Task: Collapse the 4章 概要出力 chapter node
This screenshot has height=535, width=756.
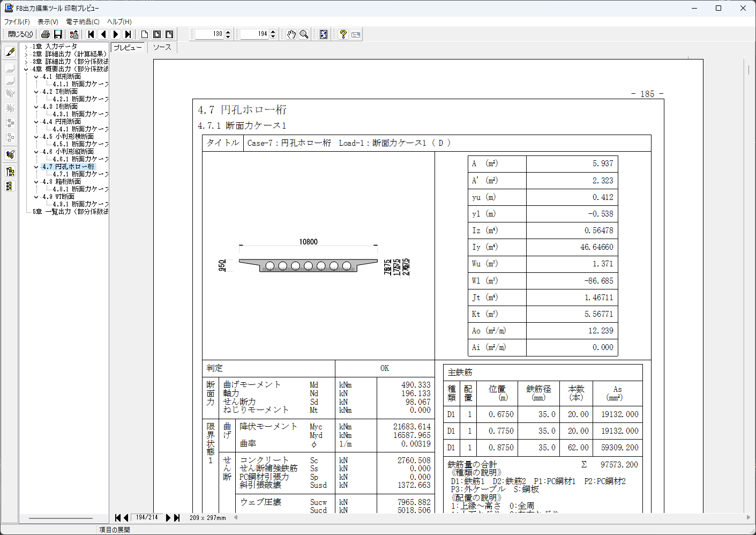Action: [26, 69]
